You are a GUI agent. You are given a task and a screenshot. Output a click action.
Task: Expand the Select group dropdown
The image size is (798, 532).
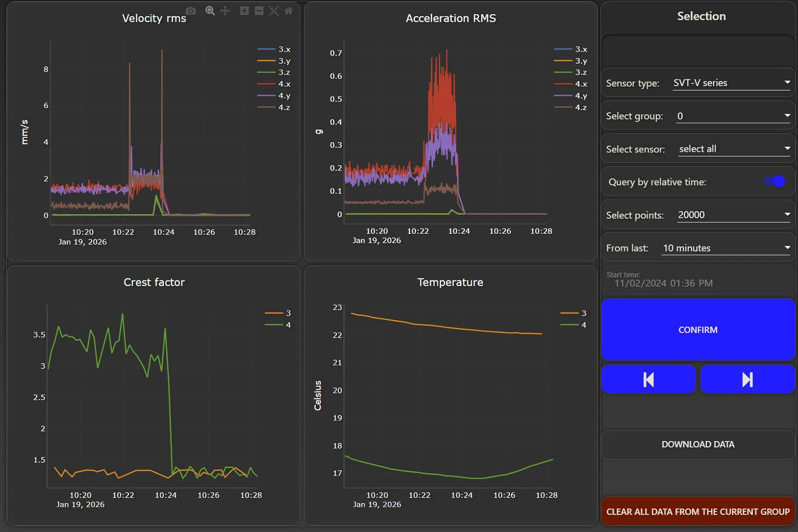[x=733, y=116]
